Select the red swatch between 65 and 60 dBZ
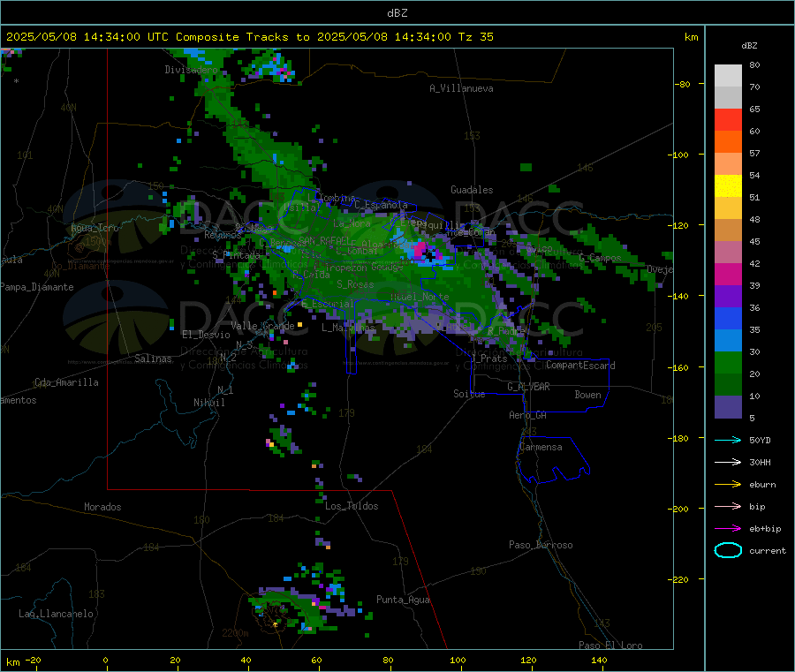 tap(728, 119)
